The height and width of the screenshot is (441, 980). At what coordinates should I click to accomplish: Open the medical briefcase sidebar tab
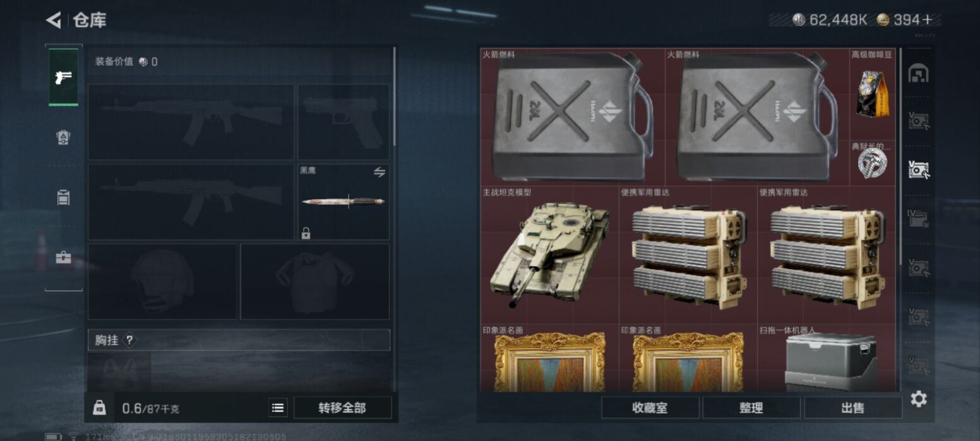(x=63, y=258)
